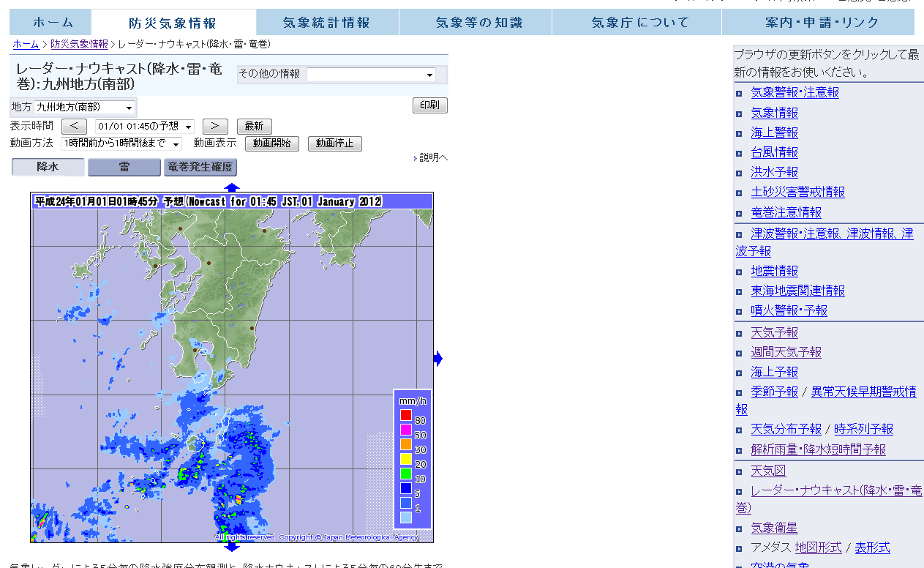Click the blue up arrow above the map
Image resolution: width=924 pixels, height=568 pixels.
(232, 187)
